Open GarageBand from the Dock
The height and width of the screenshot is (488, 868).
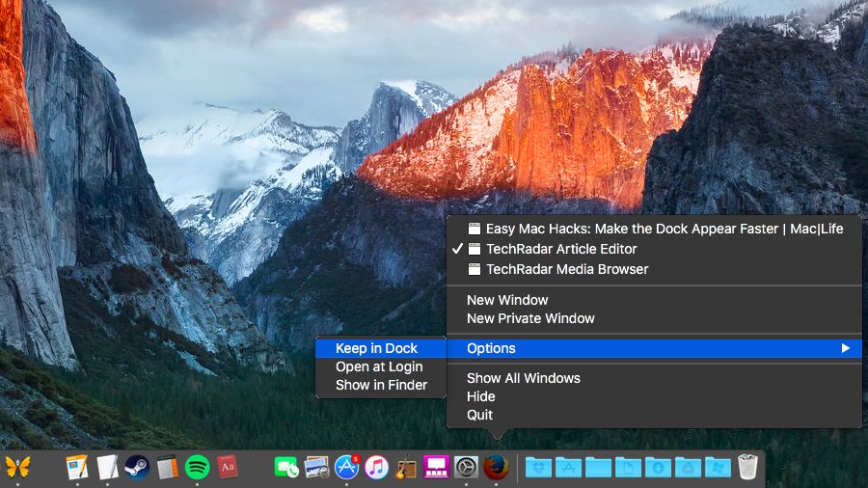coord(406,468)
